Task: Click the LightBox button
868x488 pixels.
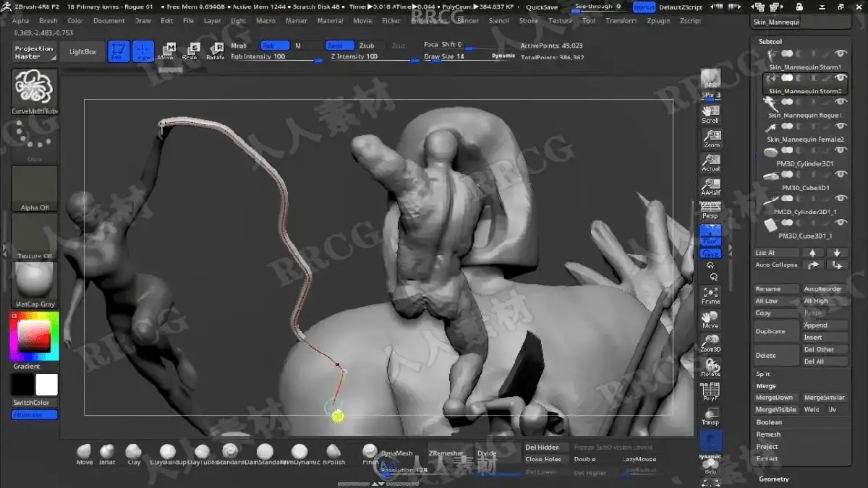Action: coord(82,52)
